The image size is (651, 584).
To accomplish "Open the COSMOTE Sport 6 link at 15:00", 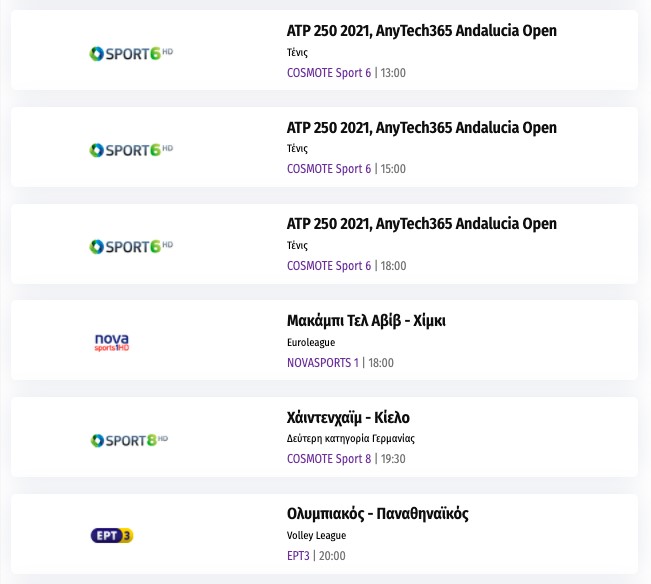I will (x=328, y=169).
